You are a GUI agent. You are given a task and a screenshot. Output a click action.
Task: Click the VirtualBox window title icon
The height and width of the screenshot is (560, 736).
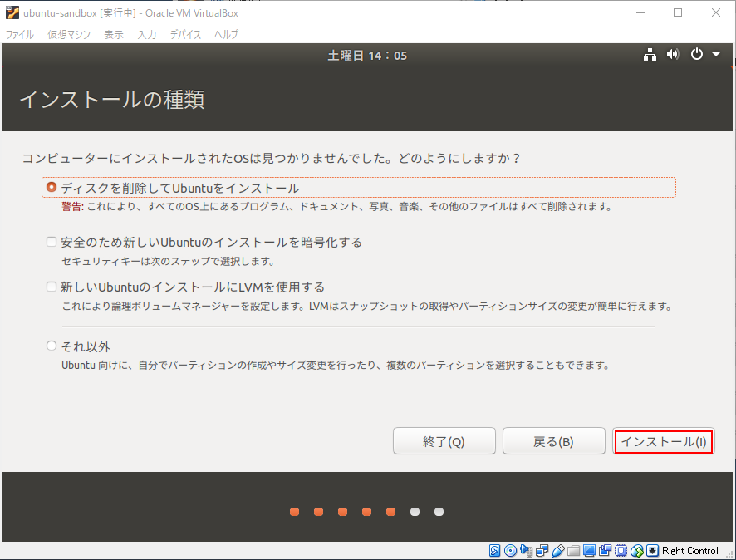[12, 12]
